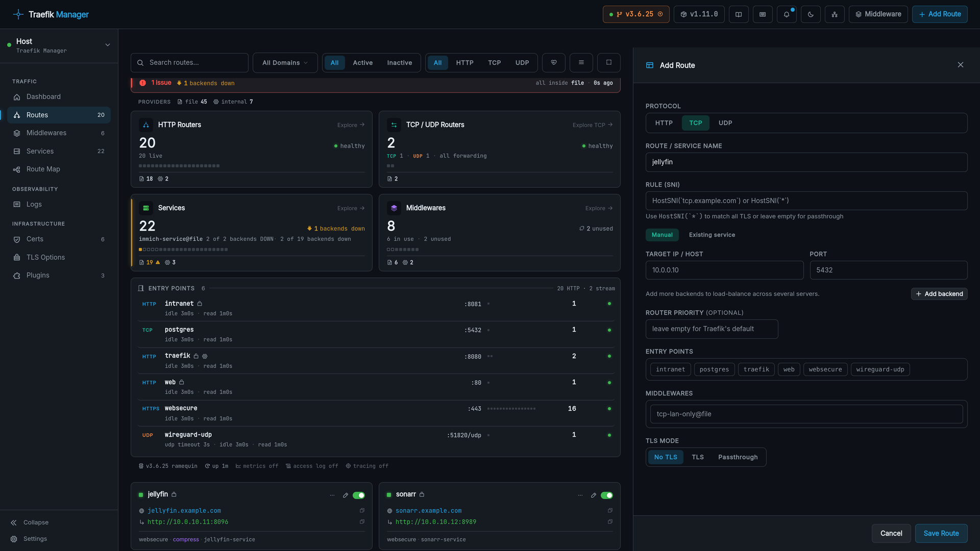
Task: Click Save Route button
Action: click(941, 533)
